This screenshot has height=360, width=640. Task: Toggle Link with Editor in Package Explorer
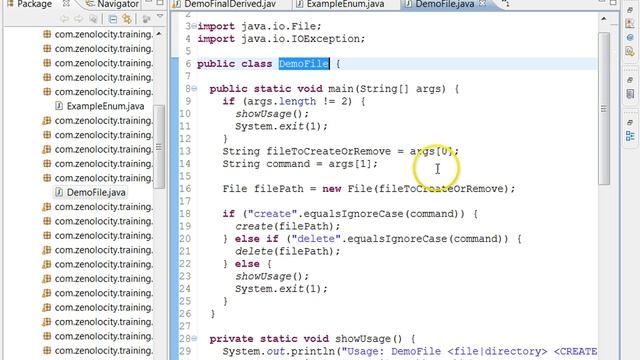(127, 19)
